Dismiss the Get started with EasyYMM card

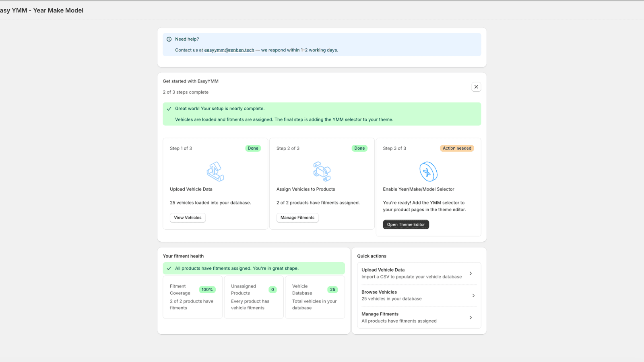coord(476,87)
